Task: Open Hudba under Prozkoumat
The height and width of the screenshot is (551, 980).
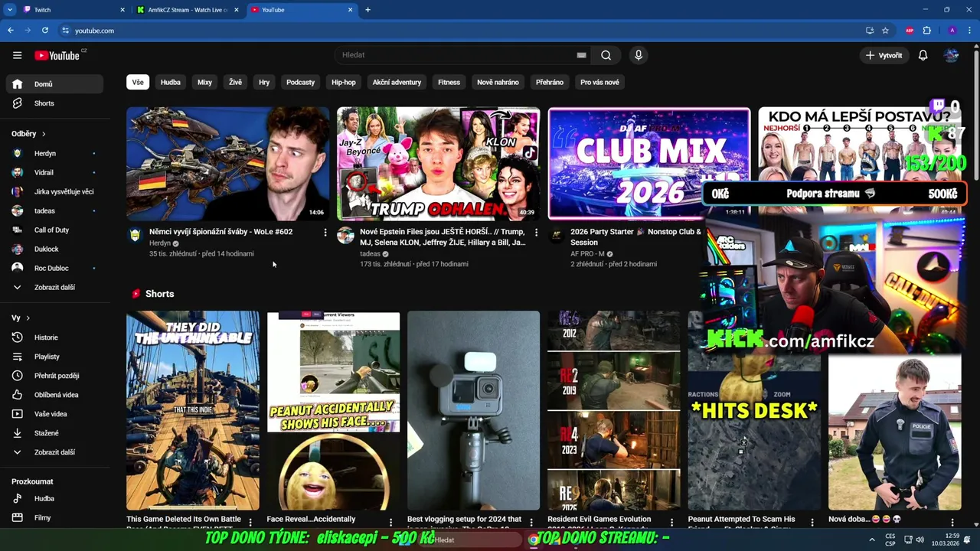Action: click(54, 498)
